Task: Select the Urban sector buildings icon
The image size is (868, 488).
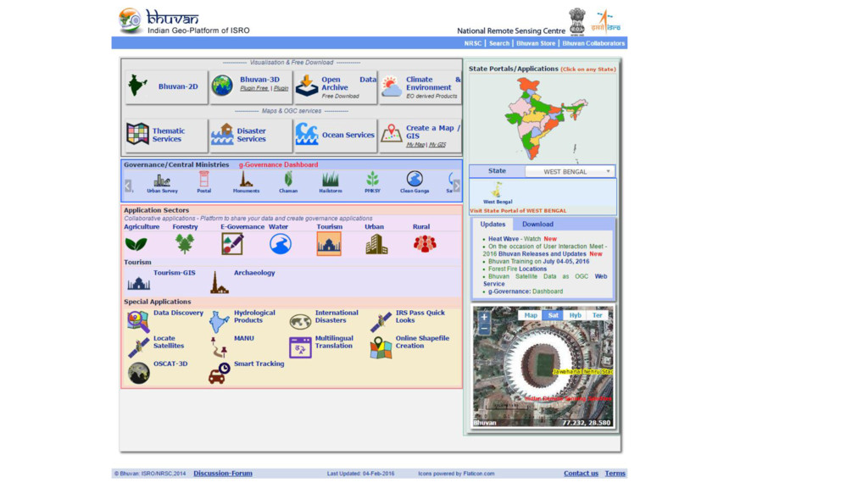Action: click(377, 244)
